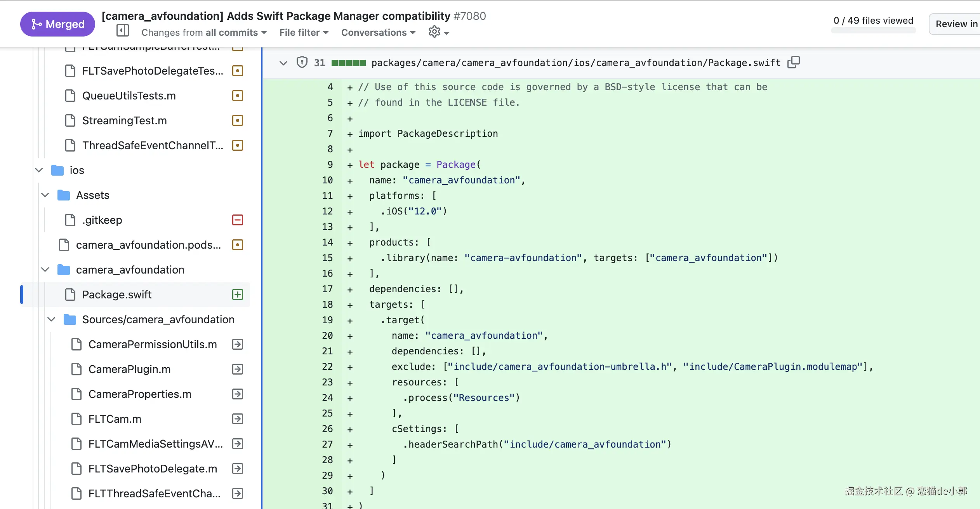Click line number 15 in the diff
This screenshot has width=980, height=509.
327,258
